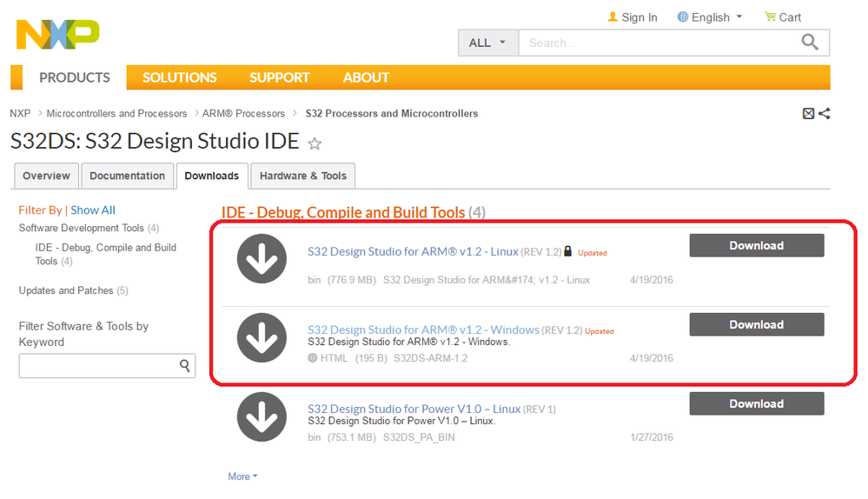Click Microcontrollers and Processors breadcrumb
The width and height of the screenshot is (868, 499).
click(116, 113)
